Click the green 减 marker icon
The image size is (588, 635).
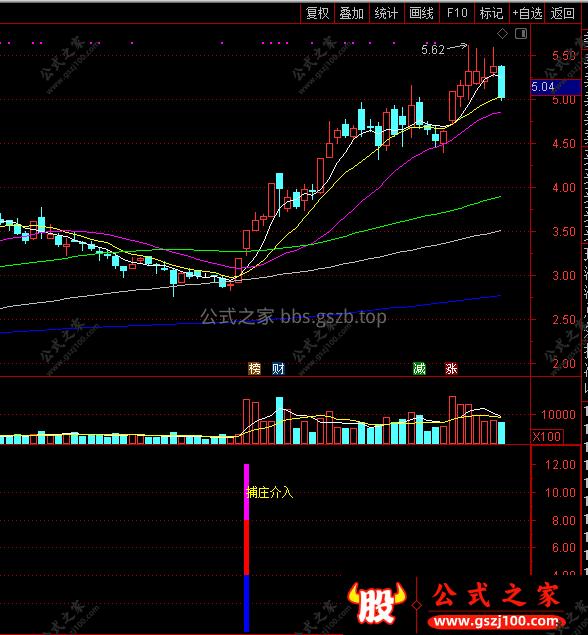pos(419,369)
